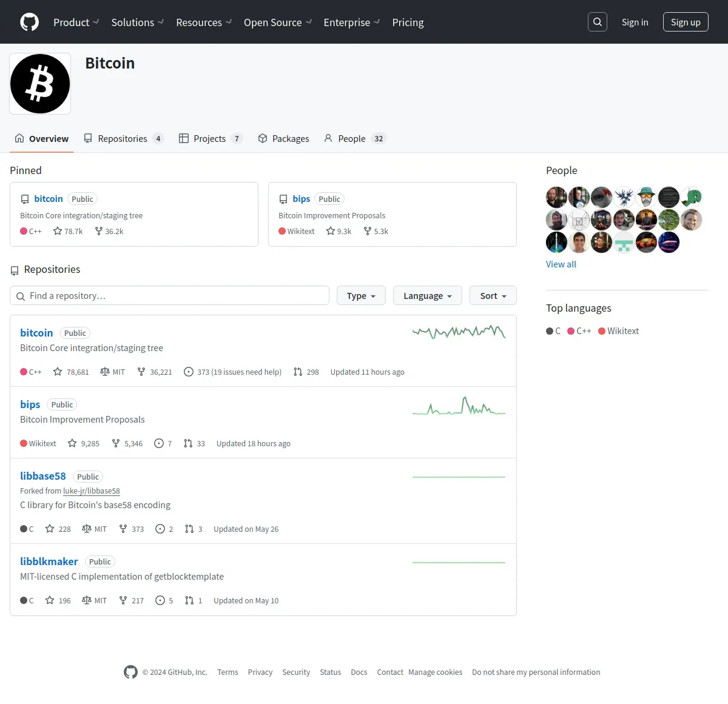Open the Security footer link
The height and width of the screenshot is (704, 728).
click(x=296, y=672)
